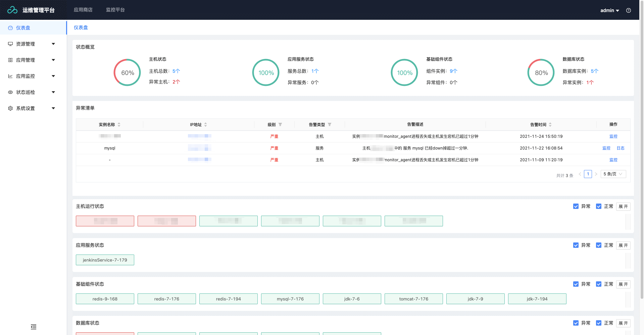Sort the table by 告警时间 arrows
644x335 pixels.
tap(550, 124)
